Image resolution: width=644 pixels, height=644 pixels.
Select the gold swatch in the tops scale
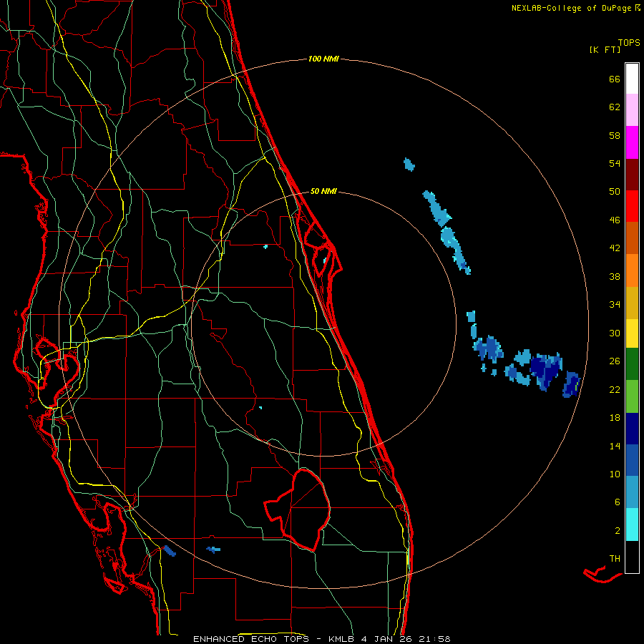(x=632, y=303)
